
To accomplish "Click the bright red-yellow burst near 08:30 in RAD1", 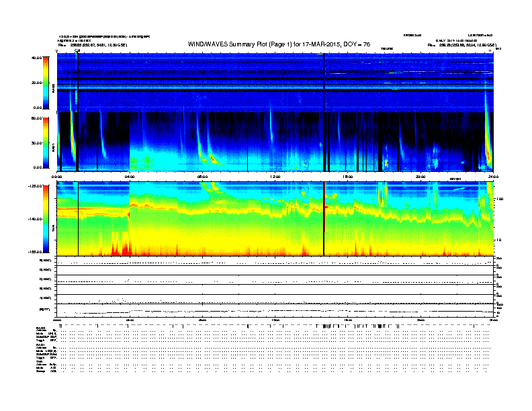I will pos(214,158).
